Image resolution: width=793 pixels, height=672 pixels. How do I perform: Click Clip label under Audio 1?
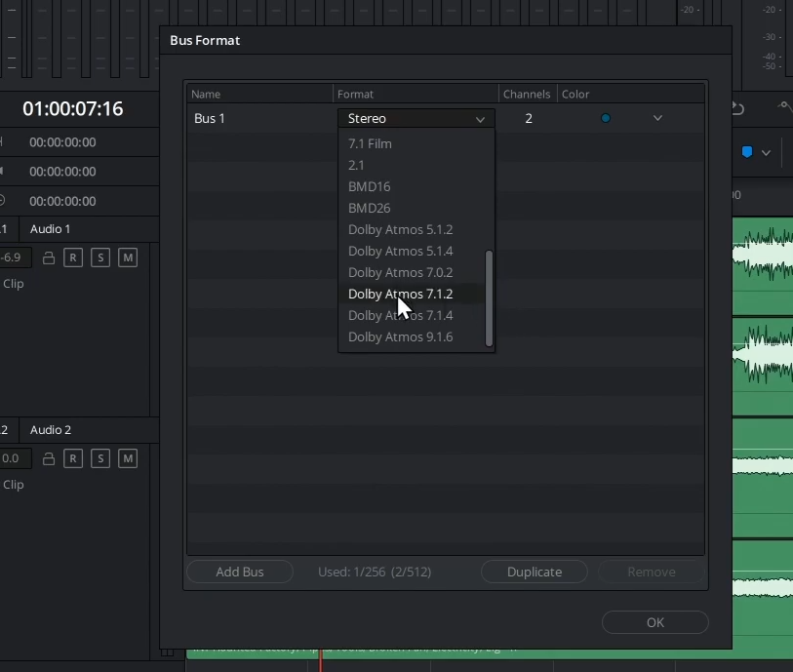(13, 284)
